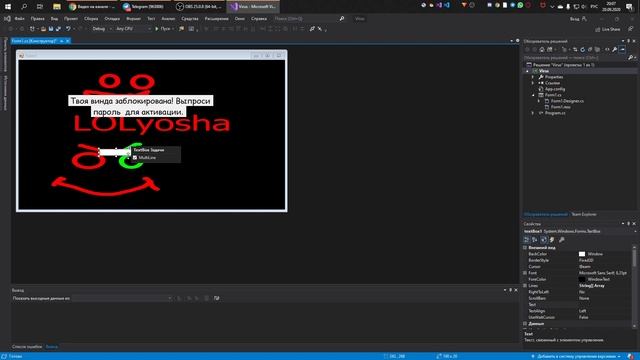640x360 pixels.
Task: Click the red LOLyosha text on form
Action: point(151,124)
